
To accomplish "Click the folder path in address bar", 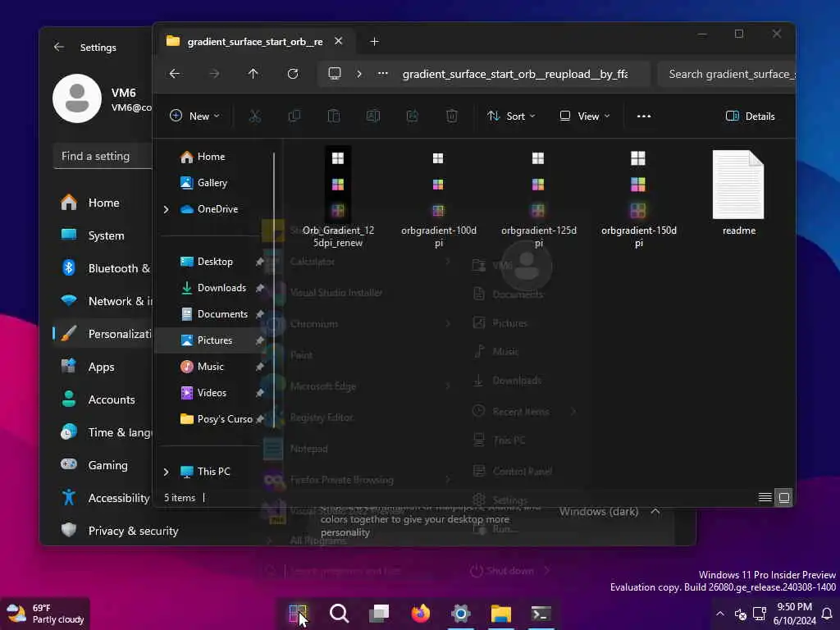I will coord(515,74).
